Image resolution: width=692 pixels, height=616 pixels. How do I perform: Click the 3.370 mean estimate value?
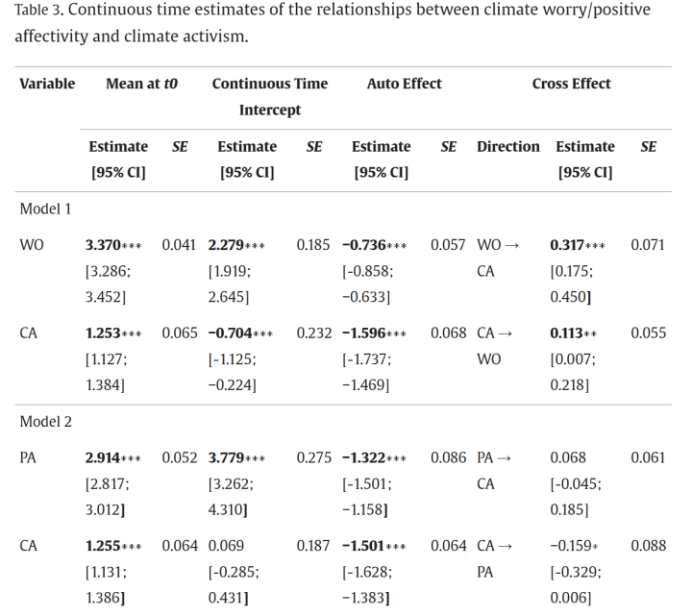[103, 245]
